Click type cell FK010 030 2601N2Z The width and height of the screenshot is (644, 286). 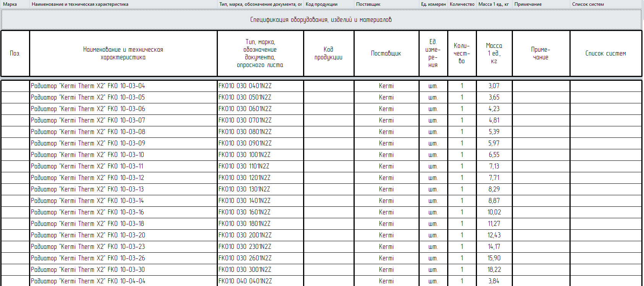click(261, 258)
